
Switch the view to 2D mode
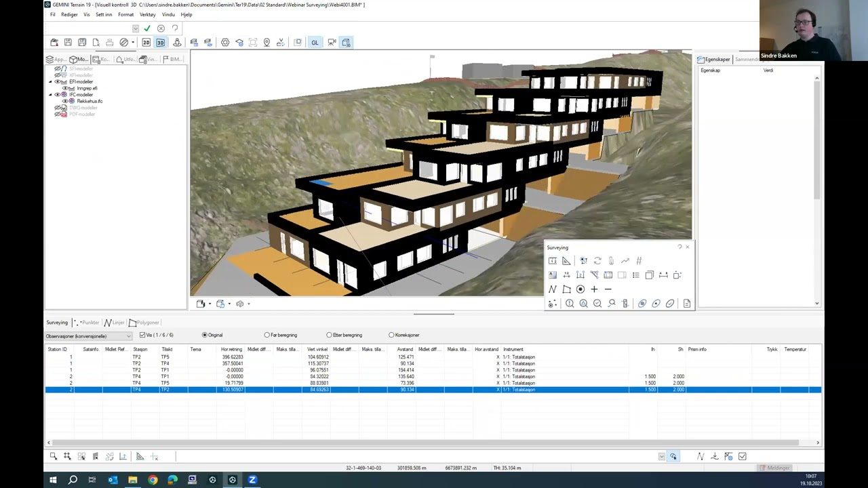tap(146, 42)
